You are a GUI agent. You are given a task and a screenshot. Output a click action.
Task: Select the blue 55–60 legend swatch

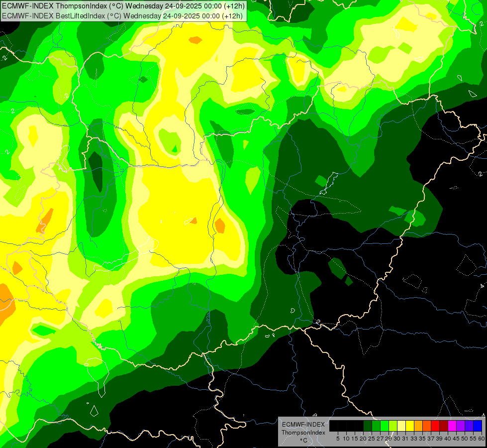coord(478,426)
